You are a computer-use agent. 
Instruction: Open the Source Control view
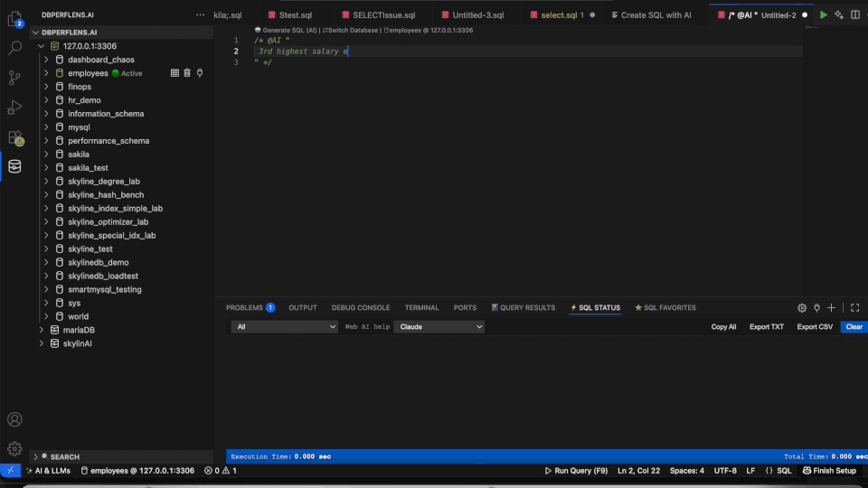tap(15, 78)
